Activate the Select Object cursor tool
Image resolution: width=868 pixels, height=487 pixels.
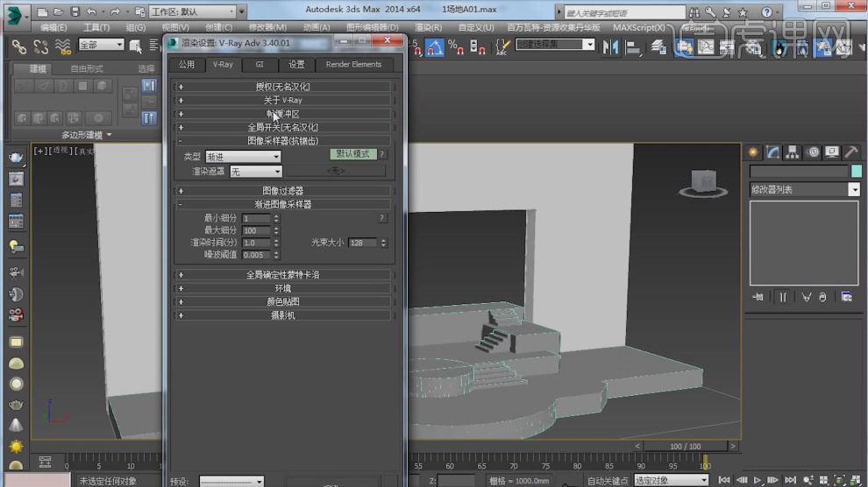pyautogui.click(x=136, y=47)
